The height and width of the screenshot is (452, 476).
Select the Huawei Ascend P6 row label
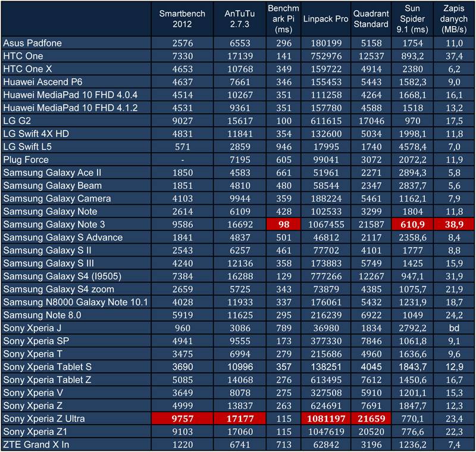pos(43,82)
